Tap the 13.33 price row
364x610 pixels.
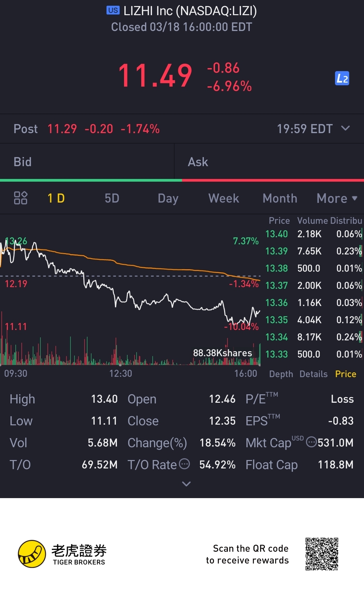click(x=313, y=354)
